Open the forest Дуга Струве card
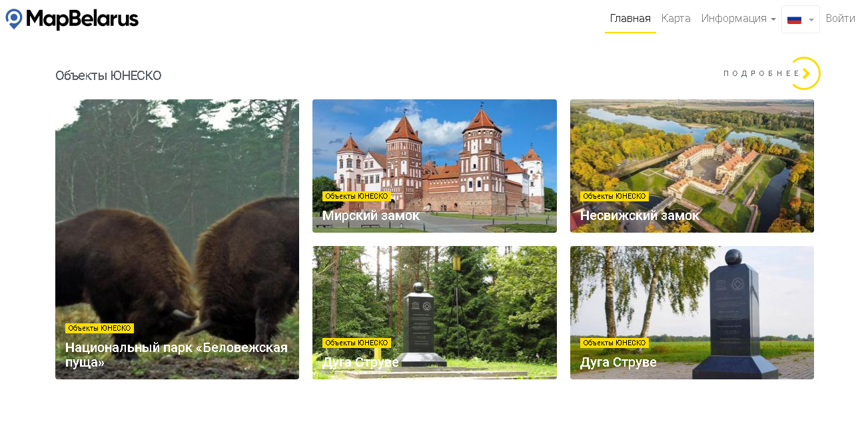This screenshot has width=868, height=440. click(x=434, y=313)
